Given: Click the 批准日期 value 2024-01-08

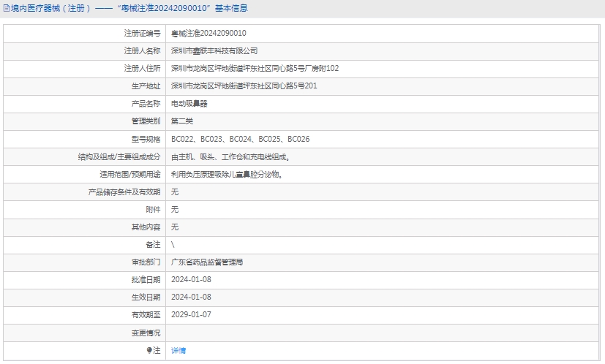Looking at the screenshot, I should click(191, 279).
